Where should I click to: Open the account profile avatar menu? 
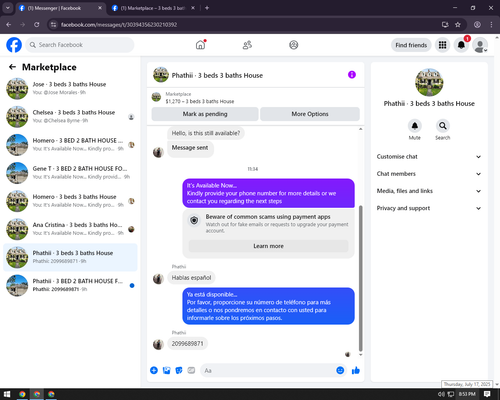[x=480, y=45]
